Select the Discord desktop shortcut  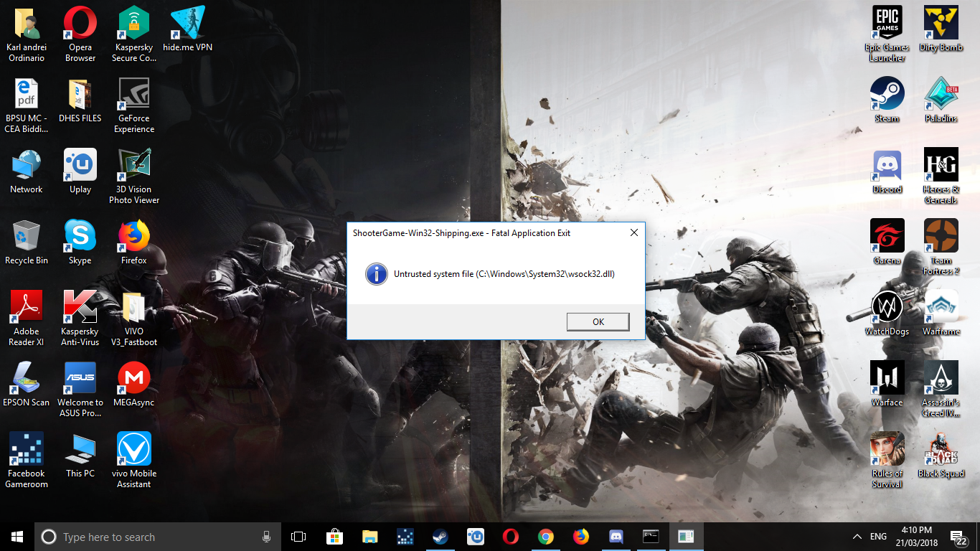click(887, 171)
